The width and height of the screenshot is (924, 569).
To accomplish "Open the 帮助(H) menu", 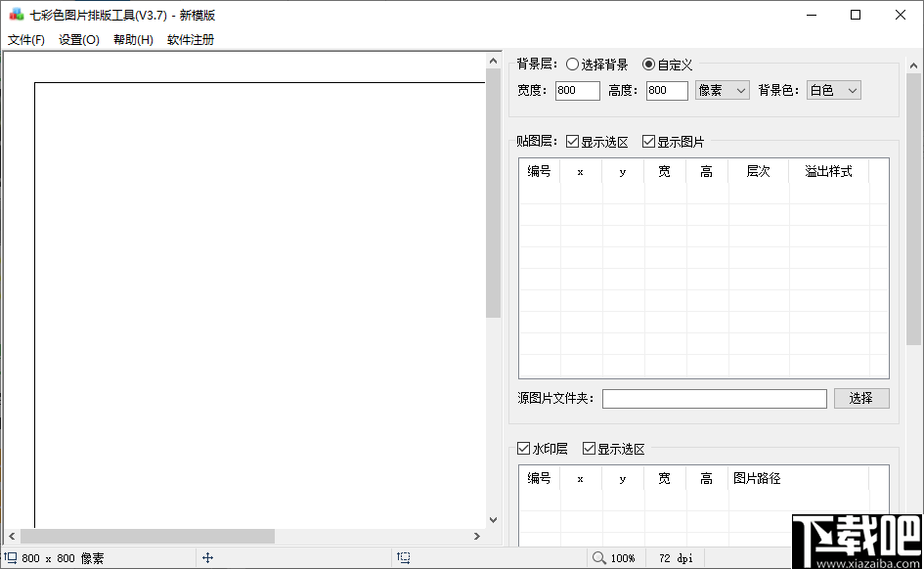I will [133, 39].
